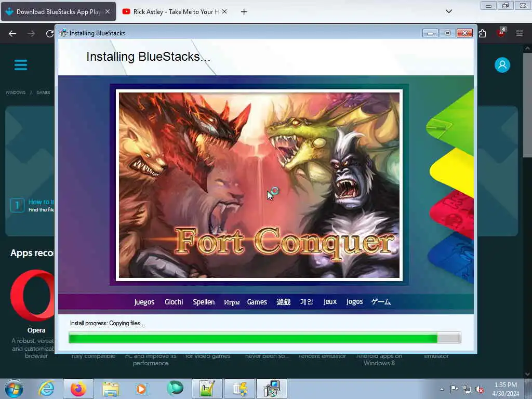This screenshot has height=399, width=532.
Task: Click the 'Jeux' label in banner
Action: tap(330, 302)
